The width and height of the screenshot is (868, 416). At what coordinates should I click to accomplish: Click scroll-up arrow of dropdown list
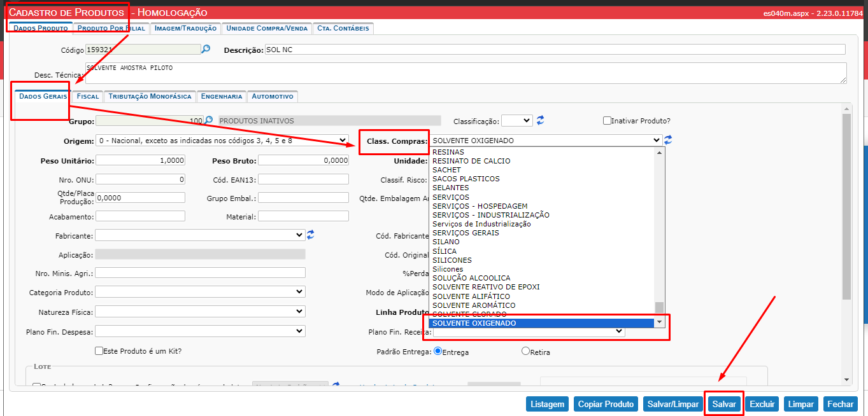click(x=660, y=153)
